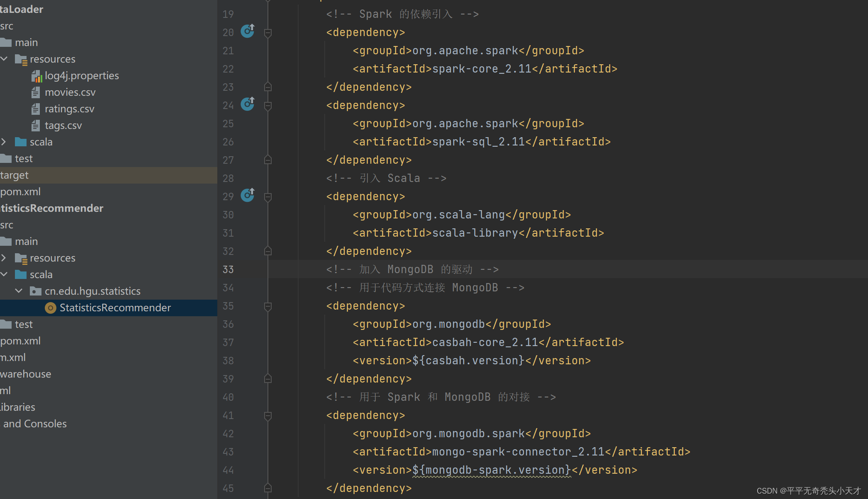This screenshot has height=499, width=868.
Task: Place cursor on line 33 comment
Action: click(412, 270)
